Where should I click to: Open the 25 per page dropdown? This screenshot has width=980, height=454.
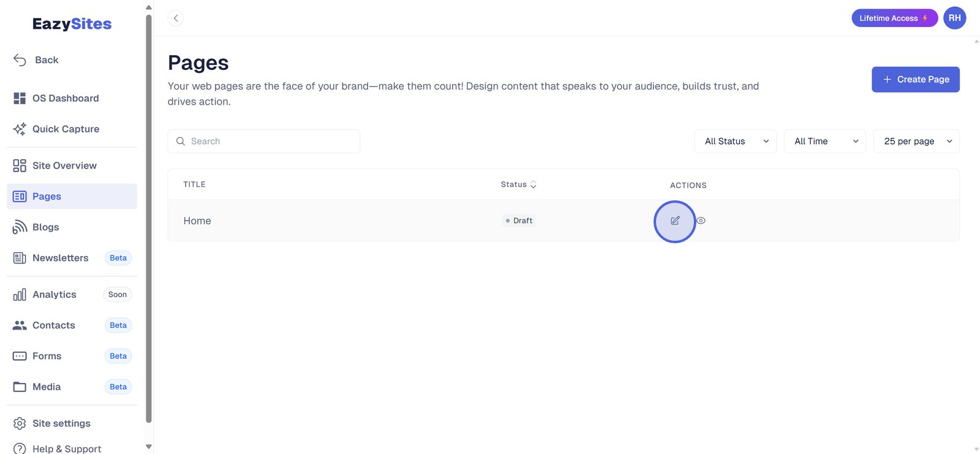coord(916,141)
